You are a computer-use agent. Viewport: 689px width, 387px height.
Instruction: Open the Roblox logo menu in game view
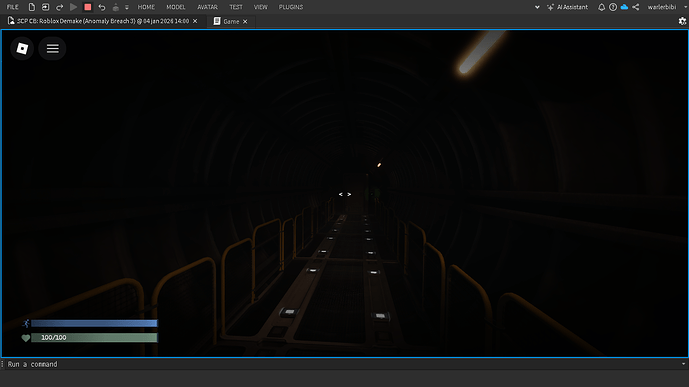coord(22,48)
